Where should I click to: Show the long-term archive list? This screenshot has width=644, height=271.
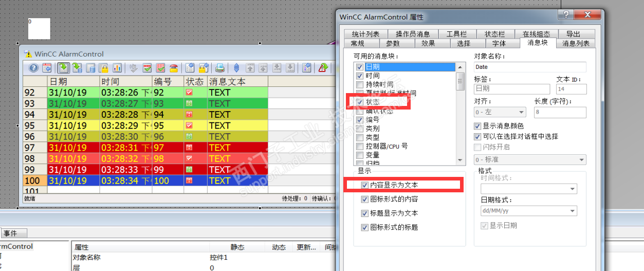click(x=90, y=68)
